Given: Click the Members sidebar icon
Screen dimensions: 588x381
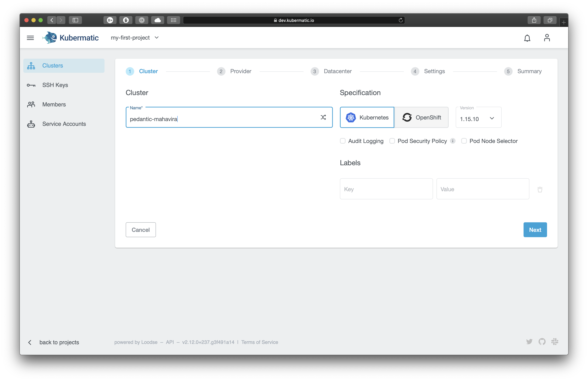Looking at the screenshot, I should point(32,104).
